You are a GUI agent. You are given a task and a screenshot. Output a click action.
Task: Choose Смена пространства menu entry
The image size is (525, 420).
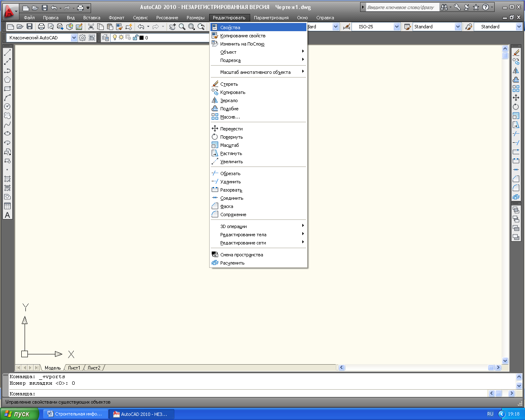tap(258, 255)
